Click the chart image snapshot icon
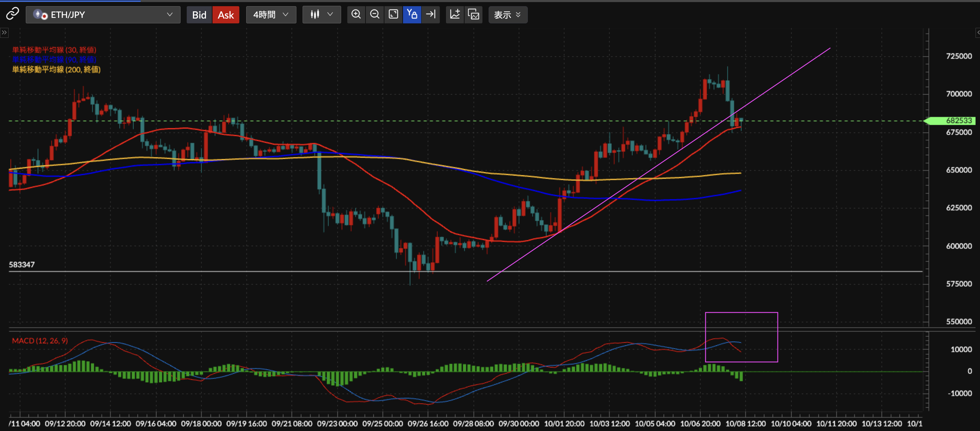This screenshot has height=431, width=980. pyautogui.click(x=473, y=14)
